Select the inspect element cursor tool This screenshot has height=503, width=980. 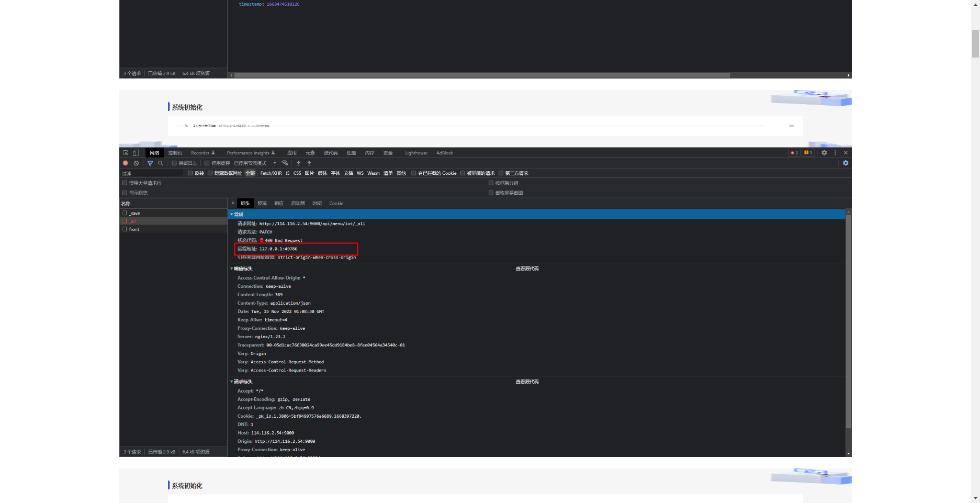tap(125, 153)
